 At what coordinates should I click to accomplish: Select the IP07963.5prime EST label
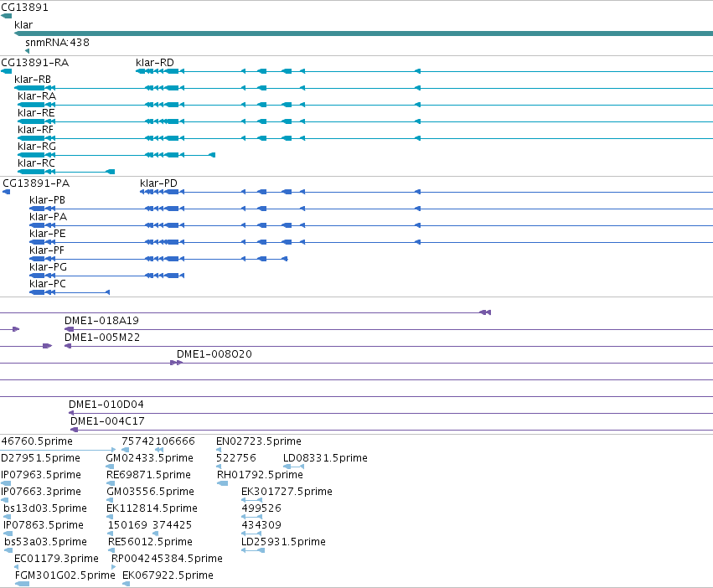pos(41,475)
